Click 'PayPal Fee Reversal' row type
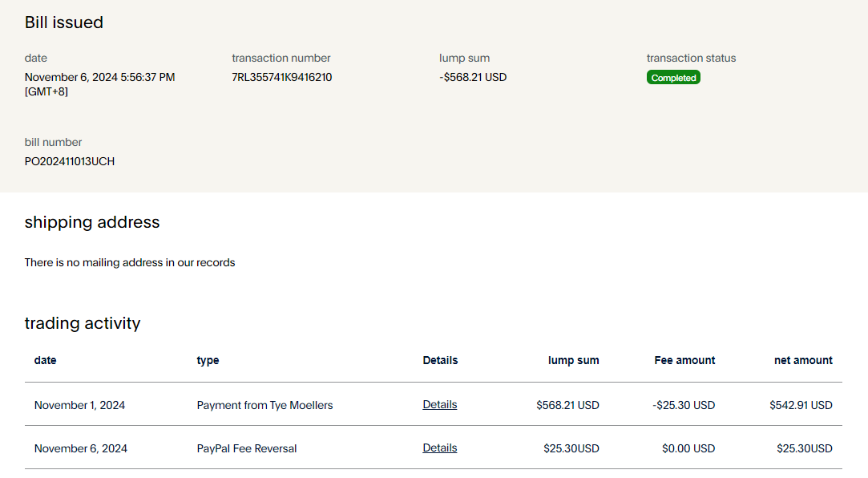This screenshot has width=868, height=478. click(247, 448)
